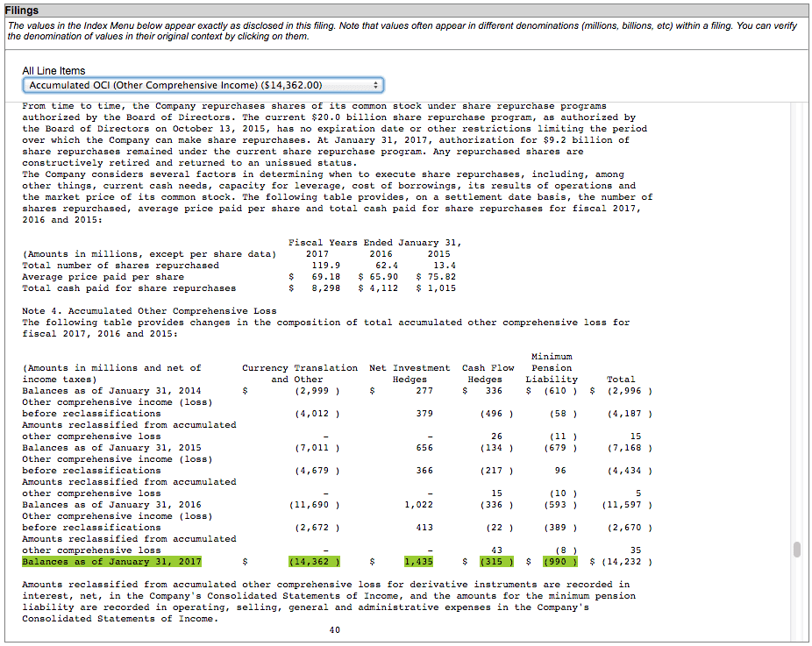Click Balances as of January 31, 2014 row
This screenshot has width=812, height=646.
coord(337,391)
